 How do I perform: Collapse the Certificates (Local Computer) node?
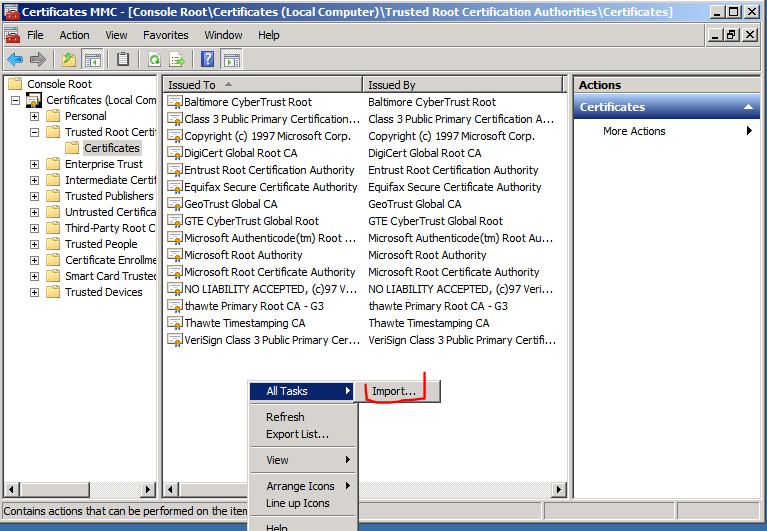(x=16, y=100)
